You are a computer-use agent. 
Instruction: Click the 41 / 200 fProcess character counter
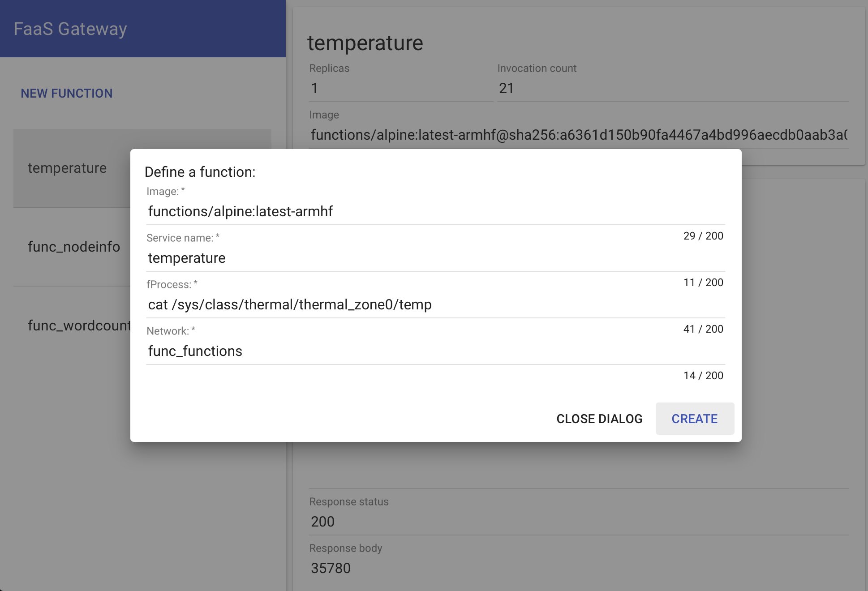[x=703, y=329]
